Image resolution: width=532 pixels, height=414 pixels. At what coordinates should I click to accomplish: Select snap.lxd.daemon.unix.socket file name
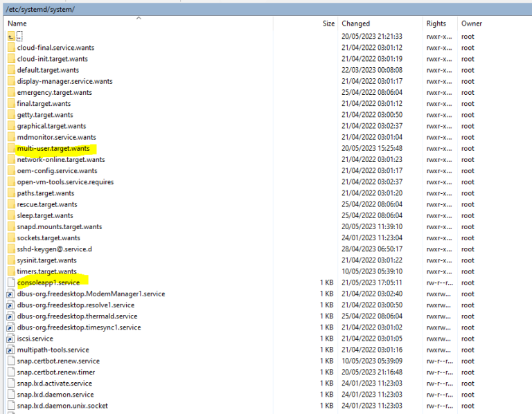click(x=62, y=406)
